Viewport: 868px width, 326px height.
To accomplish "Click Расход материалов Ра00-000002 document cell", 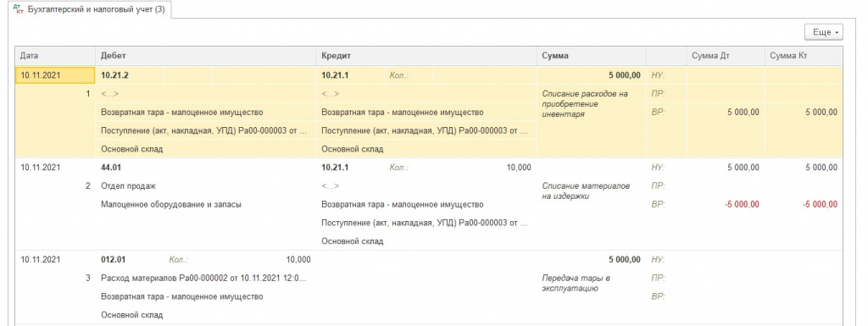I will point(203,278).
